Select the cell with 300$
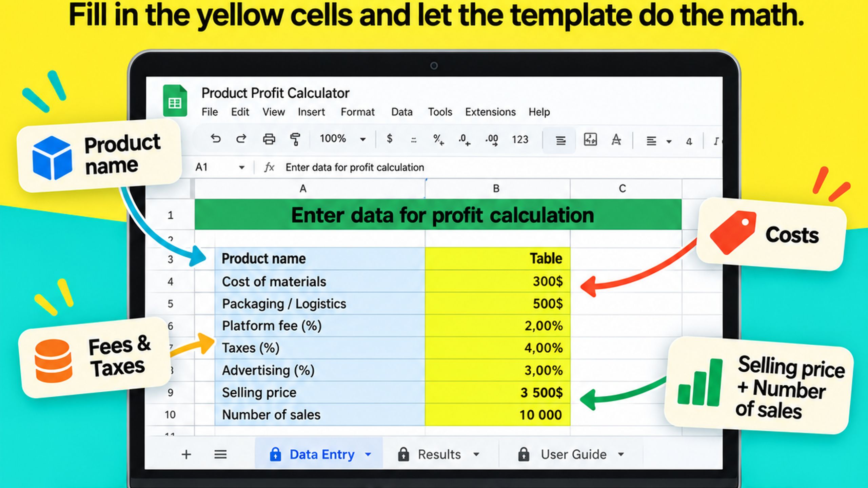The width and height of the screenshot is (868, 488). coord(497,281)
